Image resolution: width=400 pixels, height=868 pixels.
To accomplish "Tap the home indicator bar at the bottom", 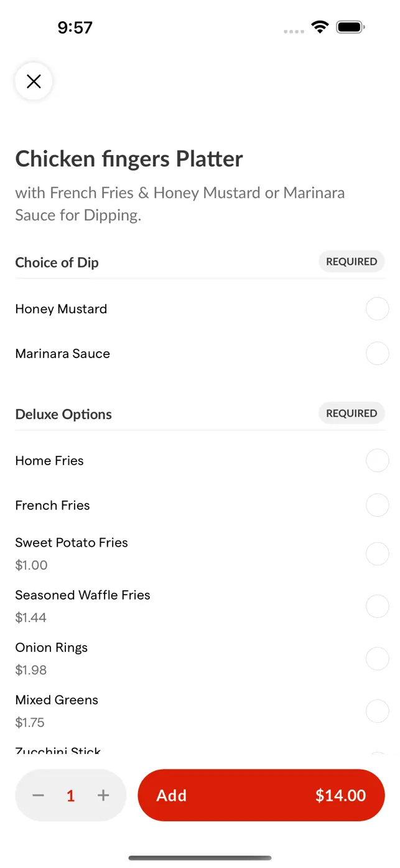I will (x=200, y=857).
